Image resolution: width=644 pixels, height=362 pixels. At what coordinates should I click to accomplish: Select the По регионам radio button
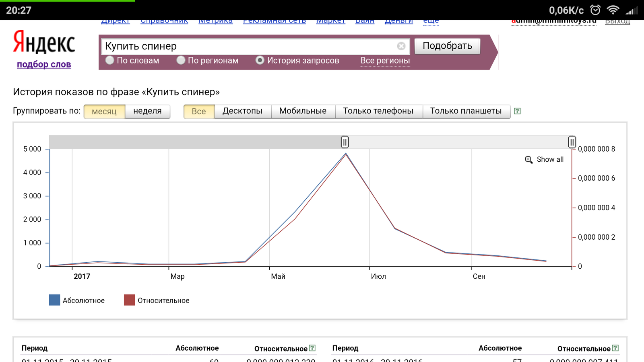tap(181, 60)
